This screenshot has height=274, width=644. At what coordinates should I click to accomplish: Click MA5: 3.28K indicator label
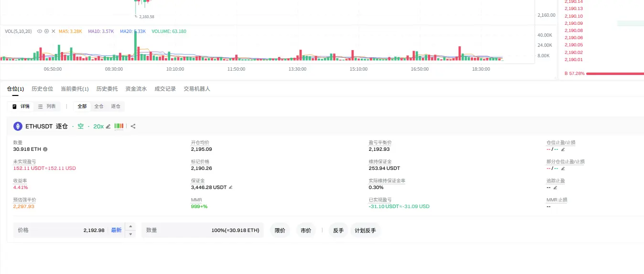(70, 31)
